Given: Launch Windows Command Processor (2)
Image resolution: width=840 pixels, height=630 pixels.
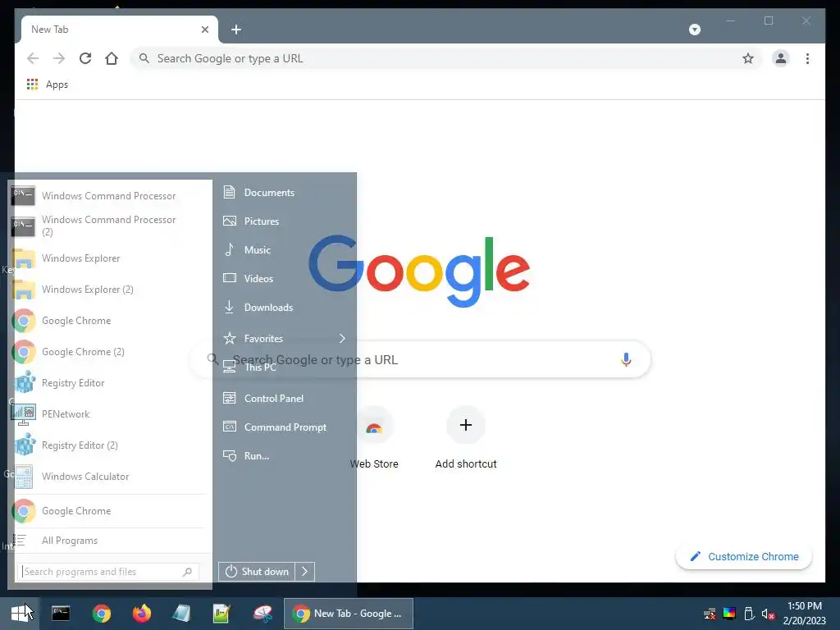Looking at the screenshot, I should 109,226.
